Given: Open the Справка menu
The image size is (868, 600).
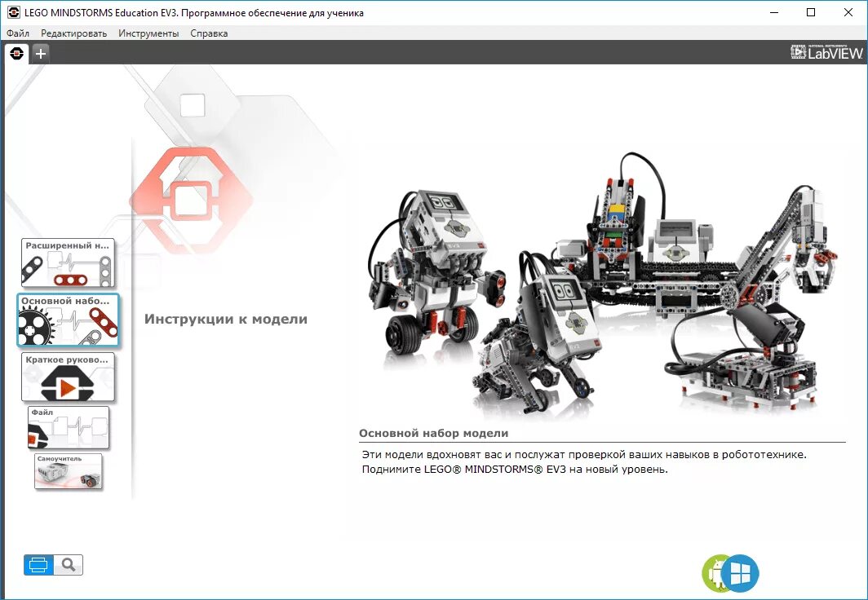Looking at the screenshot, I should pyautogui.click(x=209, y=33).
